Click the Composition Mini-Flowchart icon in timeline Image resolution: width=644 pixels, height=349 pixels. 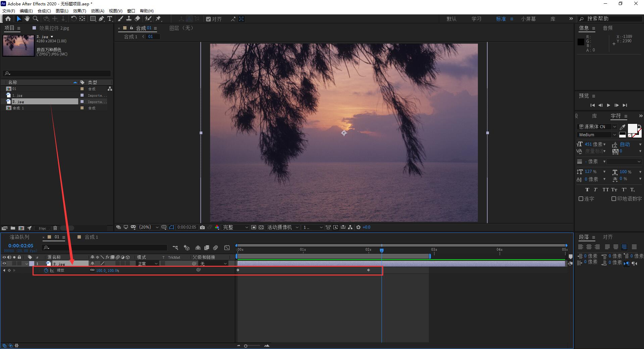(176, 248)
